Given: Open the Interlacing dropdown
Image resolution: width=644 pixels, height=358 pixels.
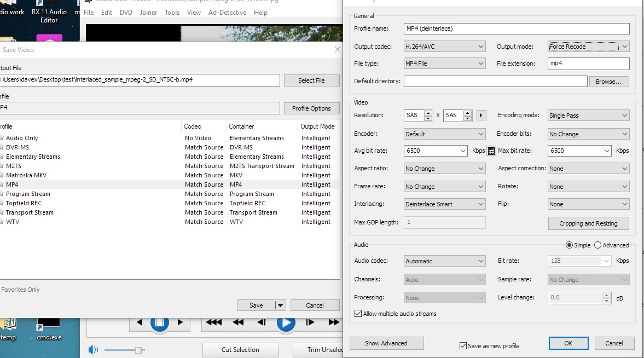Looking at the screenshot, I should (x=444, y=204).
